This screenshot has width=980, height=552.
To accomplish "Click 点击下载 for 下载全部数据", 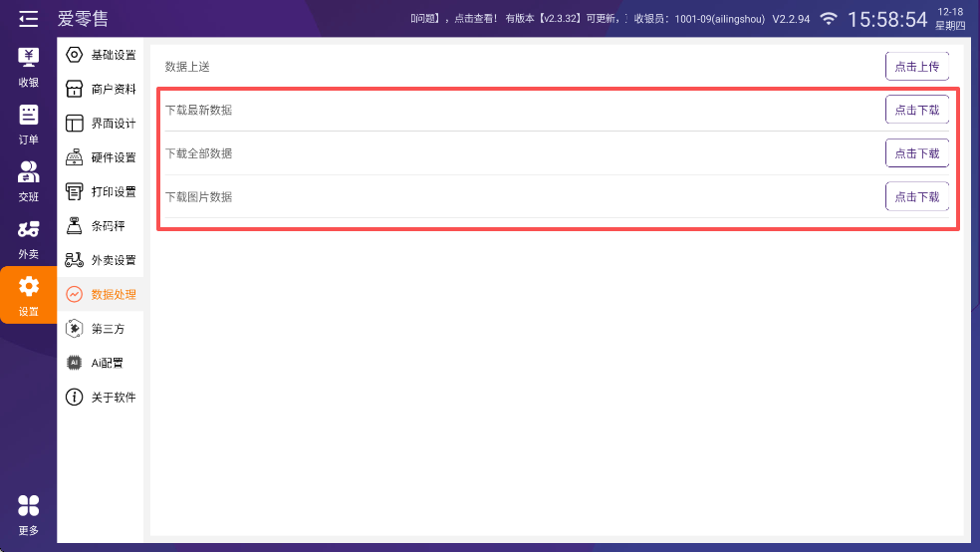I will (916, 153).
